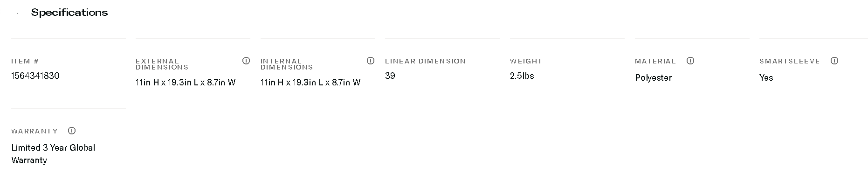Screen dimensions: 868x188
Task: Select the External Dimensions measurement value
Action: click(x=186, y=83)
